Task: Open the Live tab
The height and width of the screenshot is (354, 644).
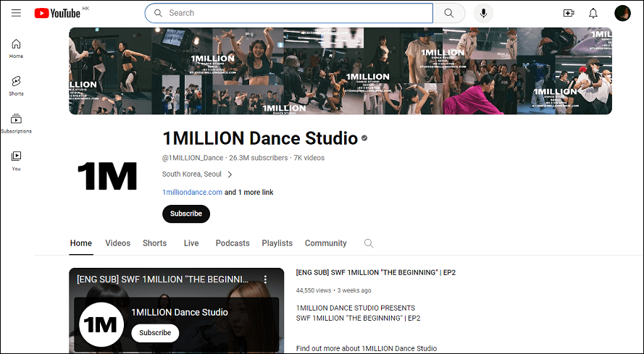Action: click(191, 243)
